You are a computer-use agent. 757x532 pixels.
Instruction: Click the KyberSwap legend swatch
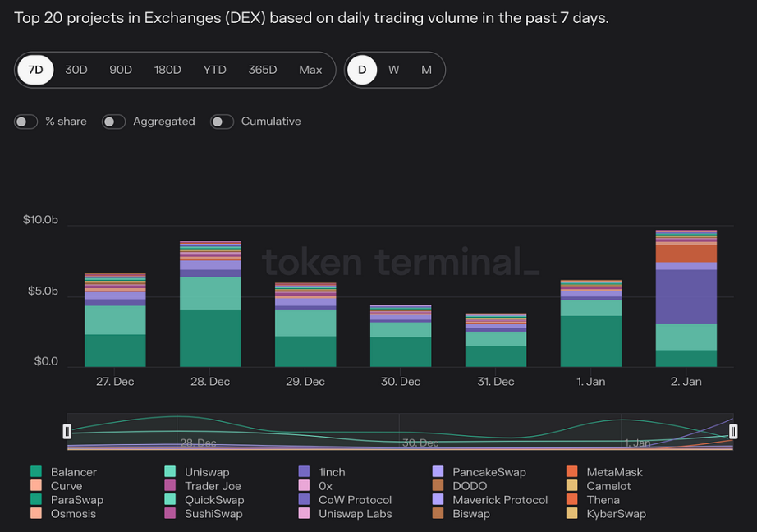[x=571, y=513]
